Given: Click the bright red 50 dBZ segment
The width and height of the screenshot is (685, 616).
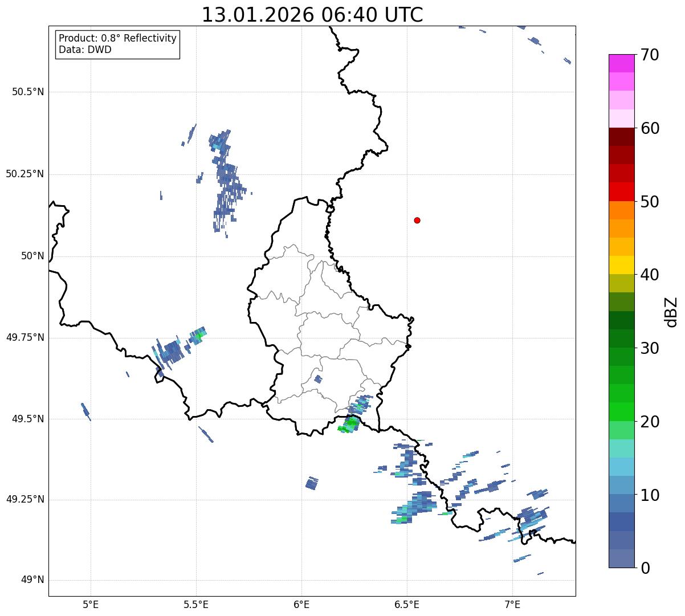Looking at the screenshot, I should (621, 192).
